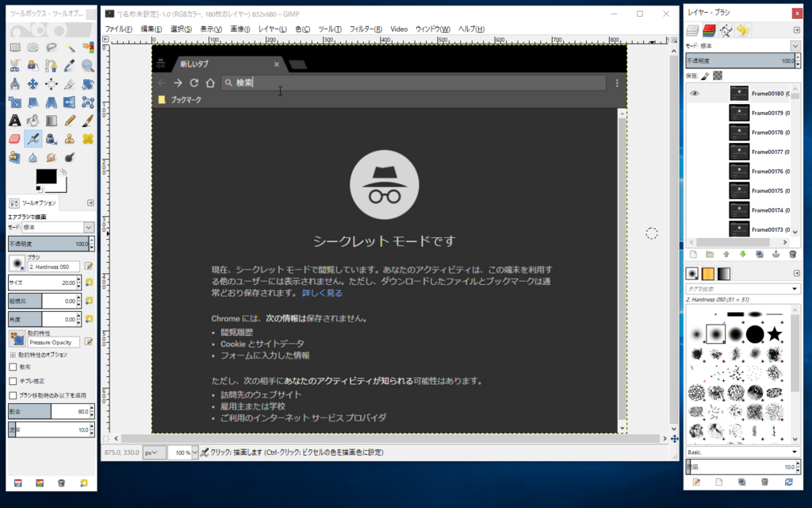812x508 pixels.
Task: Select the Smudge tool
Action: tap(52, 157)
